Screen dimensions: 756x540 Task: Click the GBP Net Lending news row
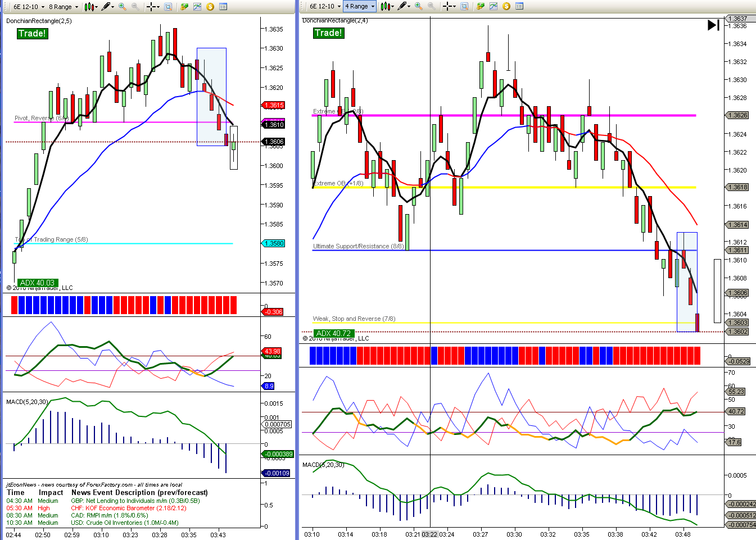coord(103,501)
